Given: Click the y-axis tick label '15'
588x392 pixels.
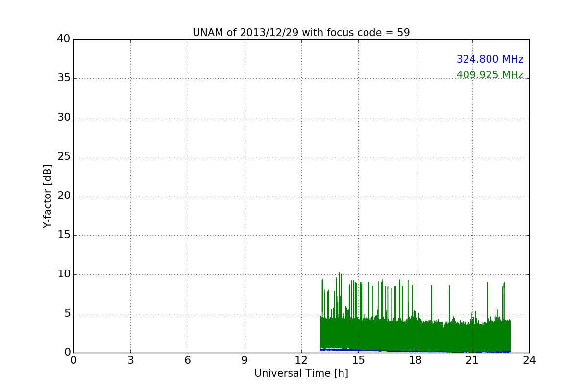Looking at the screenshot, I should point(64,235).
